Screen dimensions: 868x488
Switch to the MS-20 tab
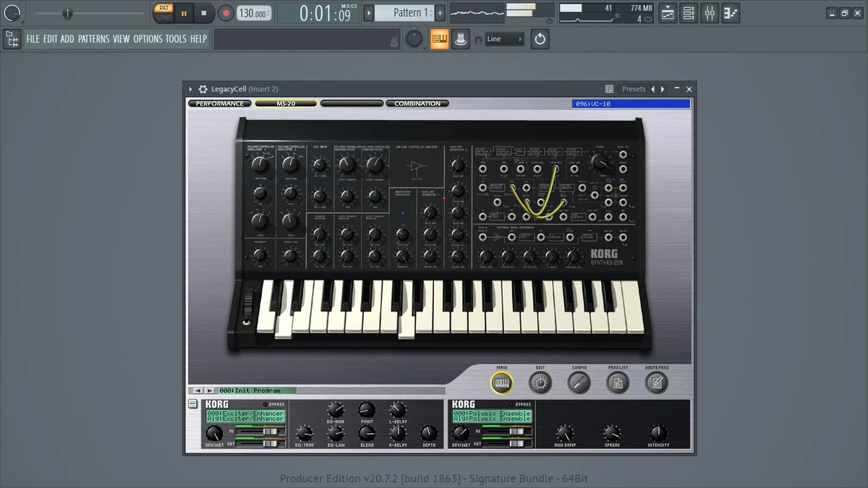pos(286,103)
